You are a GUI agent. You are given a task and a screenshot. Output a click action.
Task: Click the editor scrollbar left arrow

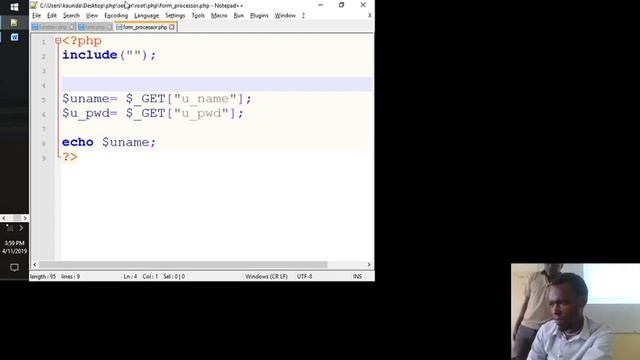point(35,264)
